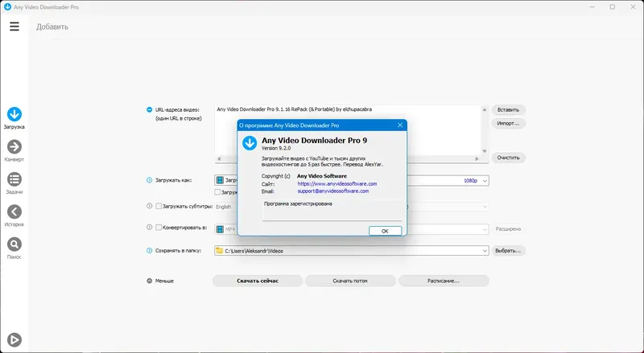This screenshot has height=353, width=644.
Task: Open the save folder path dropdown
Action: pos(485,250)
